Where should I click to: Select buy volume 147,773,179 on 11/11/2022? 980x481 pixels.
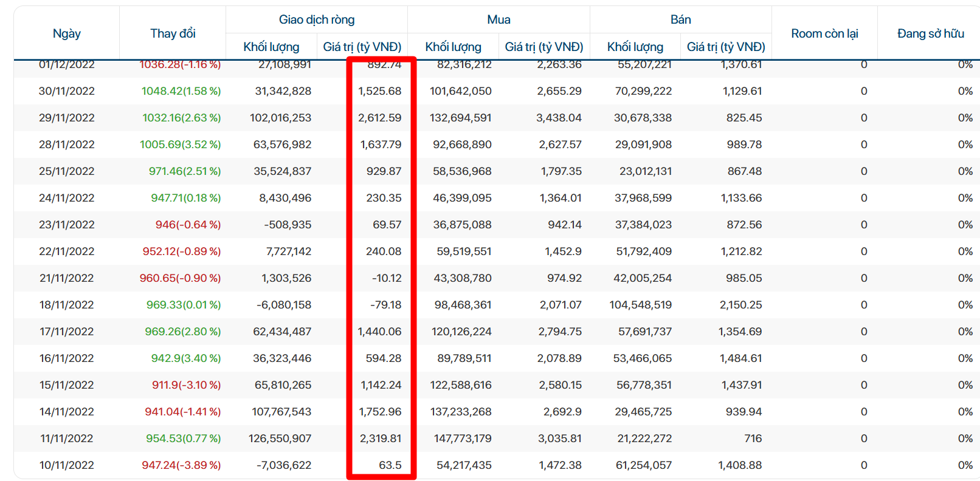click(x=463, y=438)
